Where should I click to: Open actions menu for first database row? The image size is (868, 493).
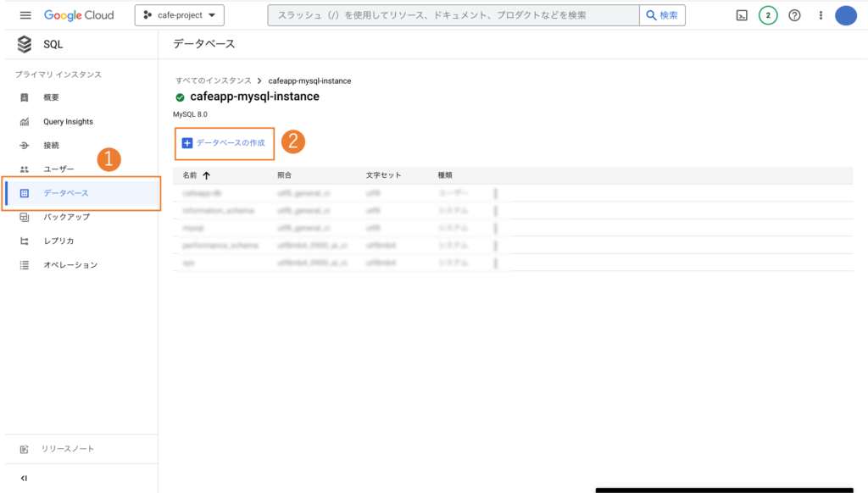pos(495,193)
